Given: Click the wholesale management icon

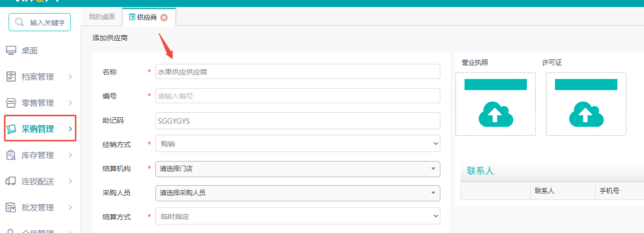Looking at the screenshot, I should [x=11, y=207].
